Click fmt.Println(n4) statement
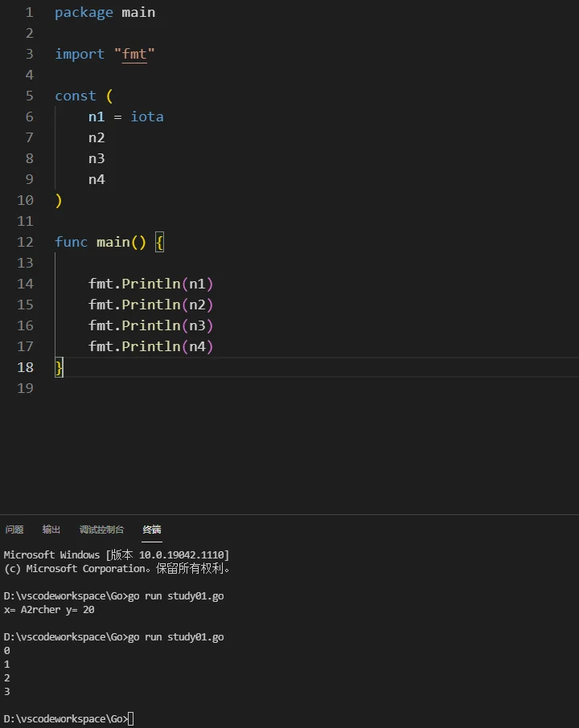The width and height of the screenshot is (579, 728). pyautogui.click(x=150, y=347)
